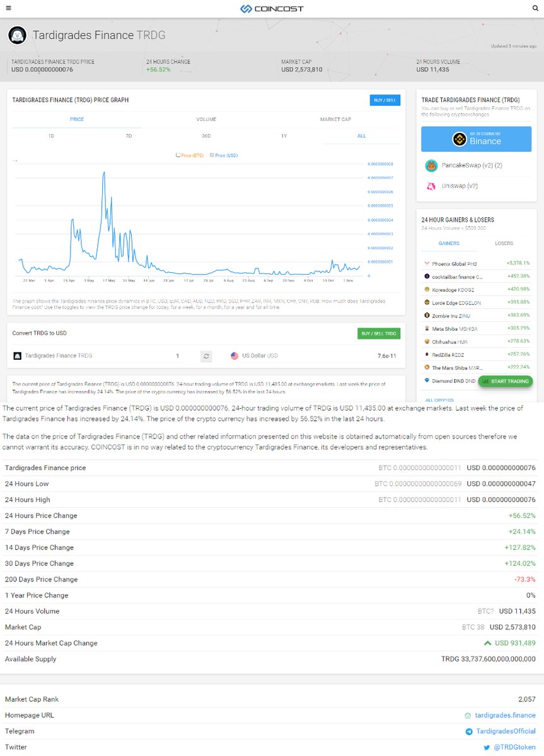Click the Binance logo icon
Viewport: 544px width, 756px height.
click(459, 139)
